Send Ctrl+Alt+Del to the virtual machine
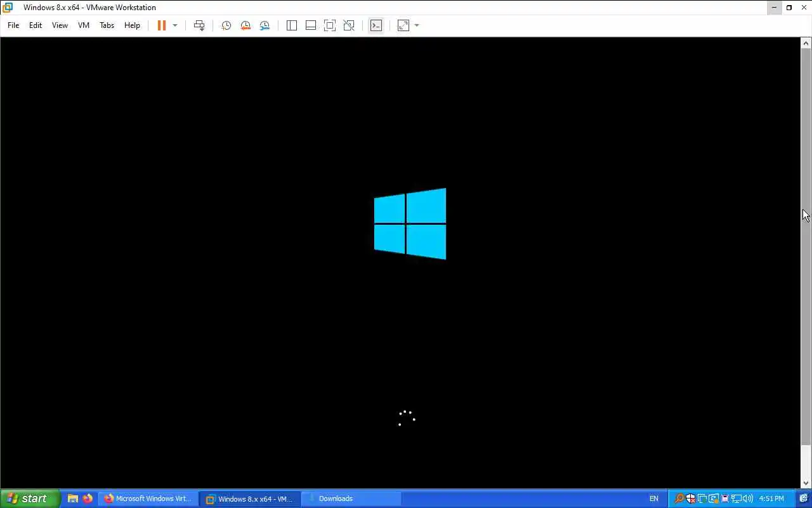The image size is (812, 508). pyautogui.click(x=199, y=25)
